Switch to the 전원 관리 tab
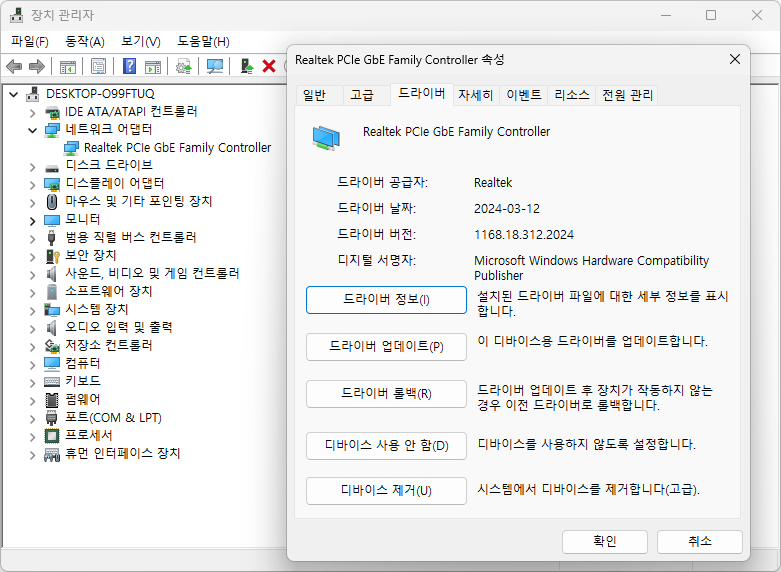The height and width of the screenshot is (572, 781). 627,95
